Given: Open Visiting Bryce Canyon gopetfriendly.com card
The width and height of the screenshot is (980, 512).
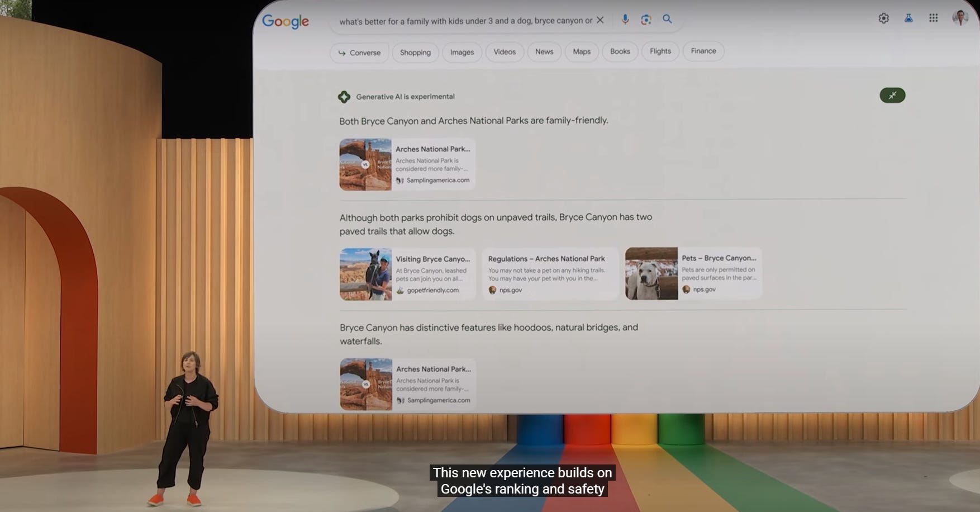Looking at the screenshot, I should tap(408, 274).
